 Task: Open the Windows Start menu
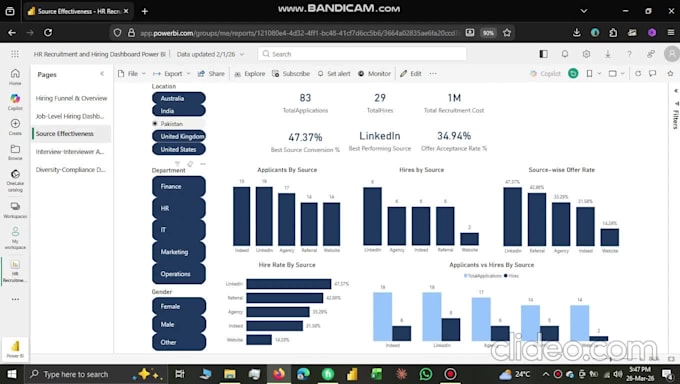click(x=12, y=374)
